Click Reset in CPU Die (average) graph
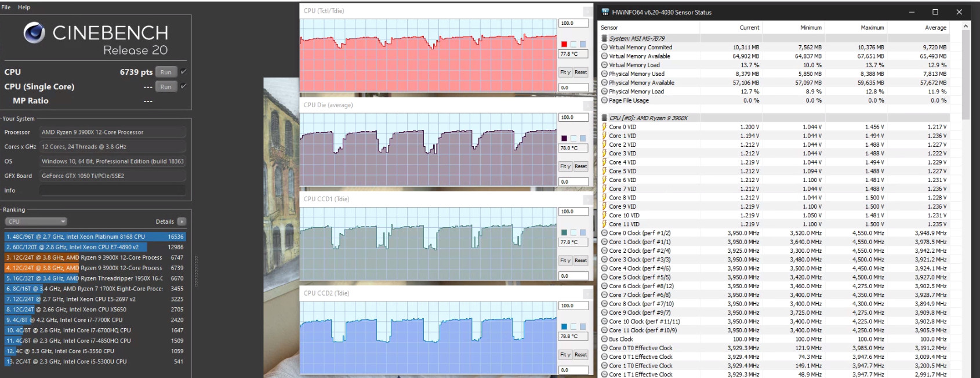The width and height of the screenshot is (980, 378). coord(580,166)
